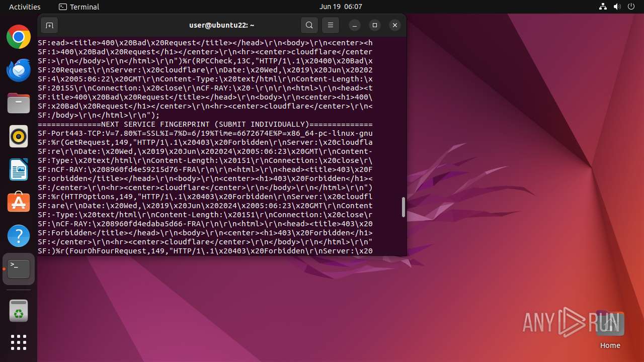Click the user@ubuntu22 window title

pos(221,25)
